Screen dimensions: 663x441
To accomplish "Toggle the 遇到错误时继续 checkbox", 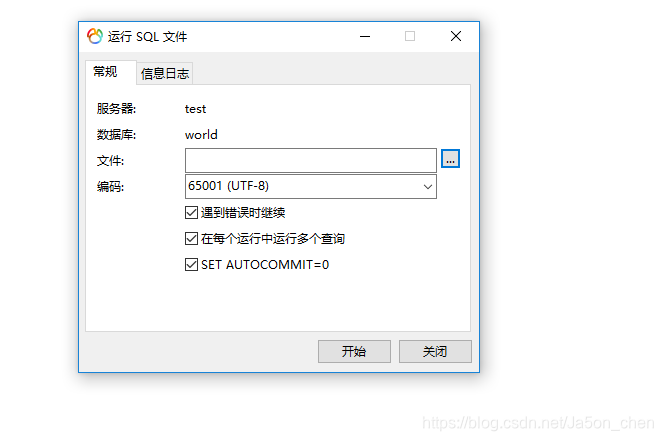I will pos(191,212).
